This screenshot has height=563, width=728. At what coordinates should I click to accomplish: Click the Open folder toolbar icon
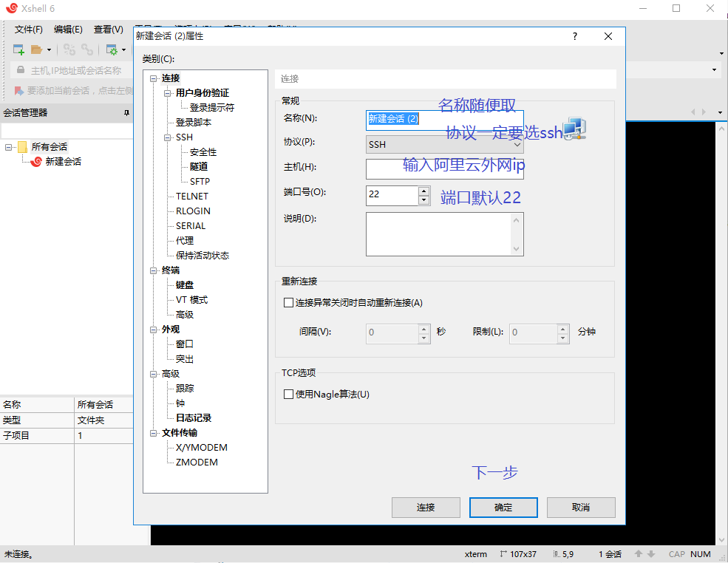pos(35,49)
